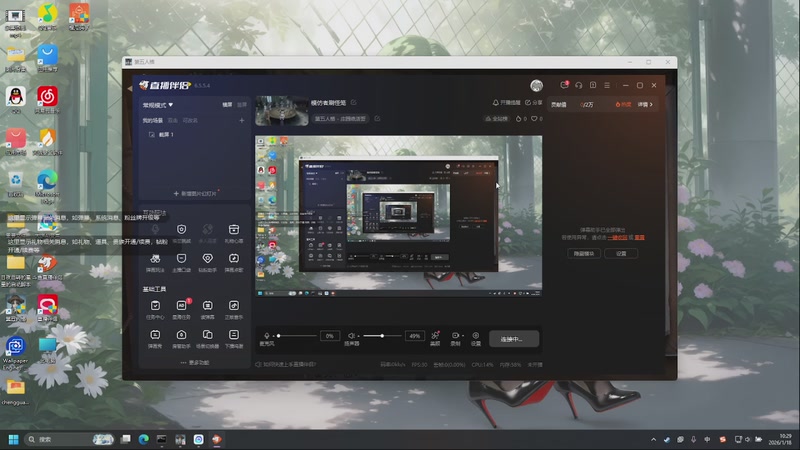Image resolution: width=800 pixels, height=450 pixels.
Task: Open 设置 settings beside the record button
Action: pos(476,338)
